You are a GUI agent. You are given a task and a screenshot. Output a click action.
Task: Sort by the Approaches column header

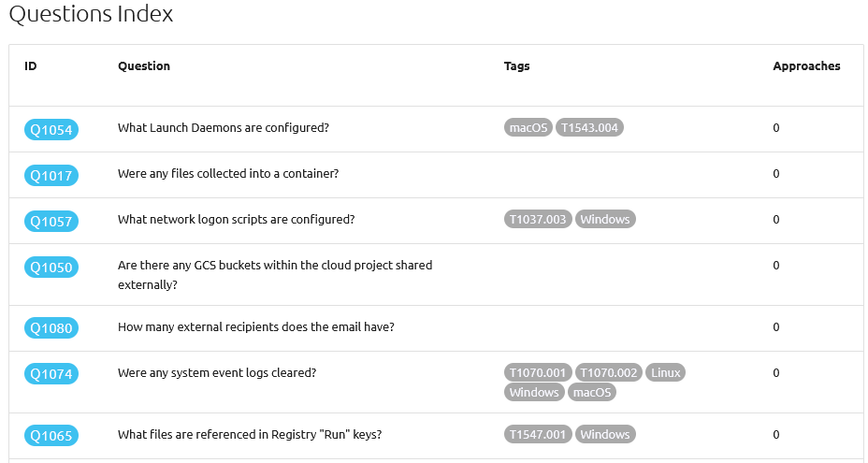[x=806, y=66]
